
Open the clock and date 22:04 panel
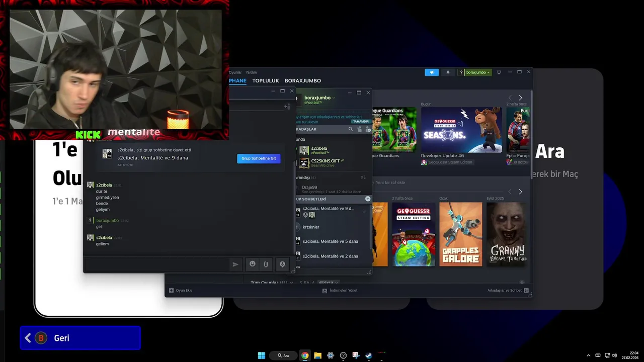coord(630,355)
